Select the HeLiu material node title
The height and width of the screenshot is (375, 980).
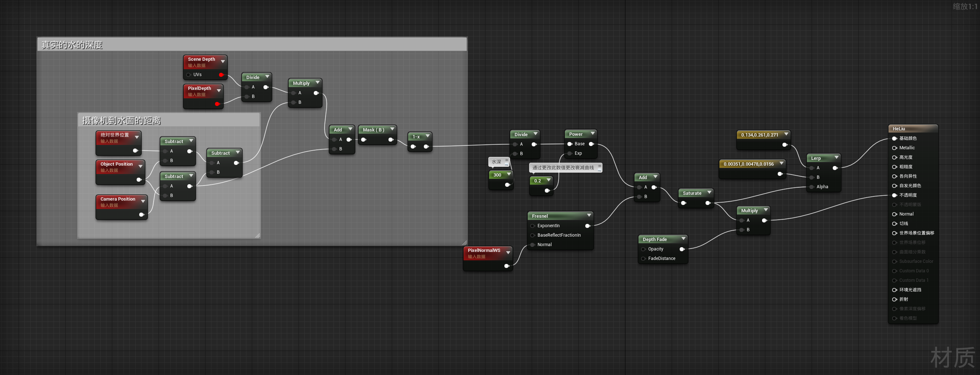899,129
